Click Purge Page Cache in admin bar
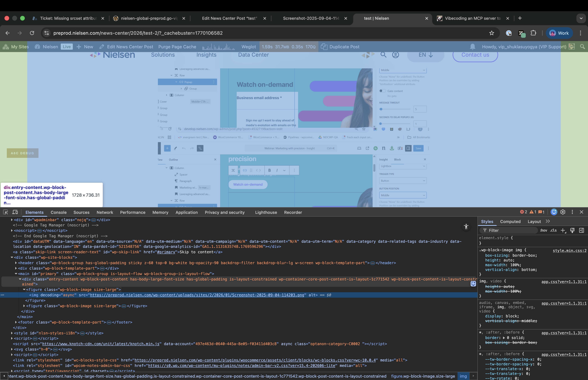The width and height of the screenshot is (588, 380). tap(177, 47)
